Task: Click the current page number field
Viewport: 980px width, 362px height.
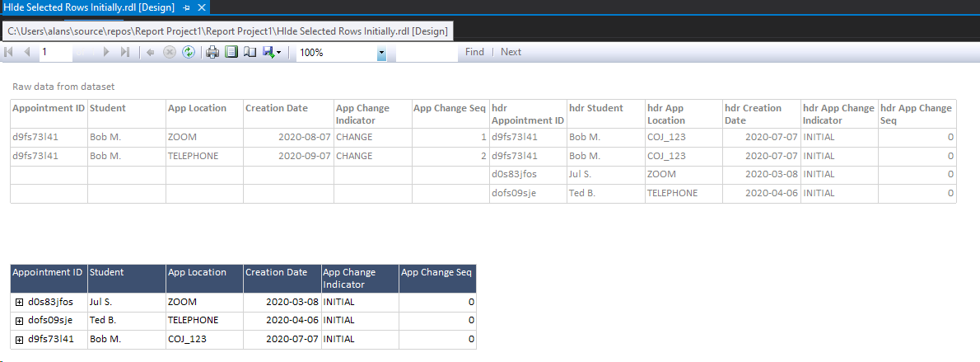Action: pyautogui.click(x=56, y=53)
